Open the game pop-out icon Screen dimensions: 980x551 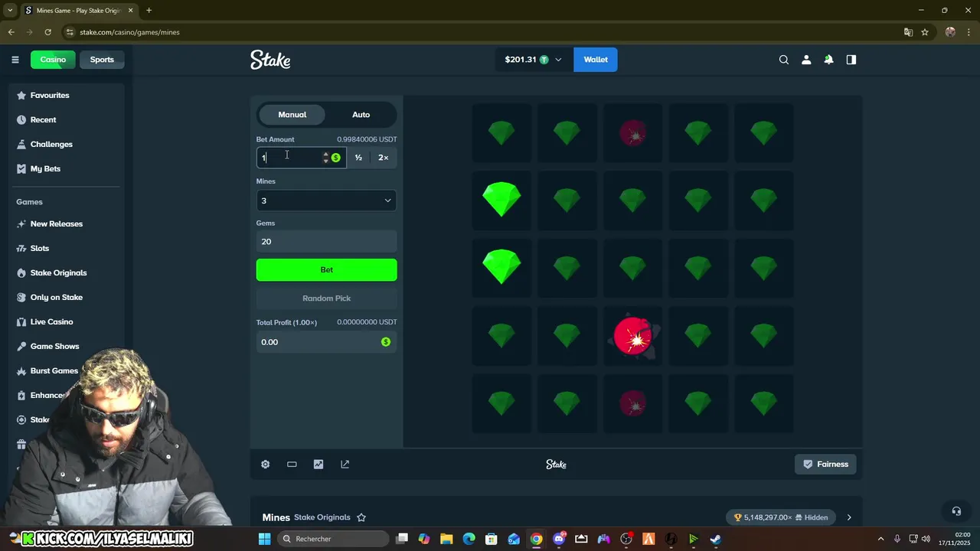click(x=345, y=465)
